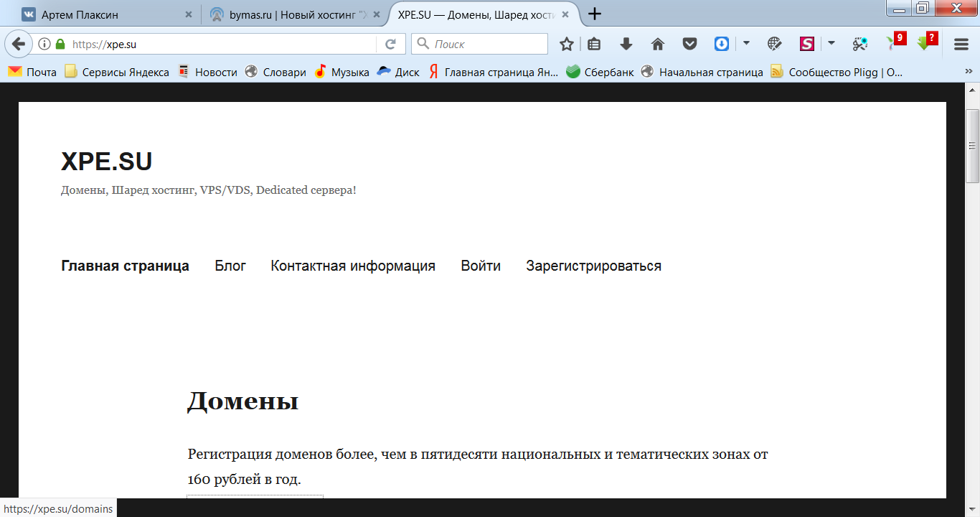Open the downloads arrow icon
This screenshot has width=980, height=517.
(x=626, y=45)
